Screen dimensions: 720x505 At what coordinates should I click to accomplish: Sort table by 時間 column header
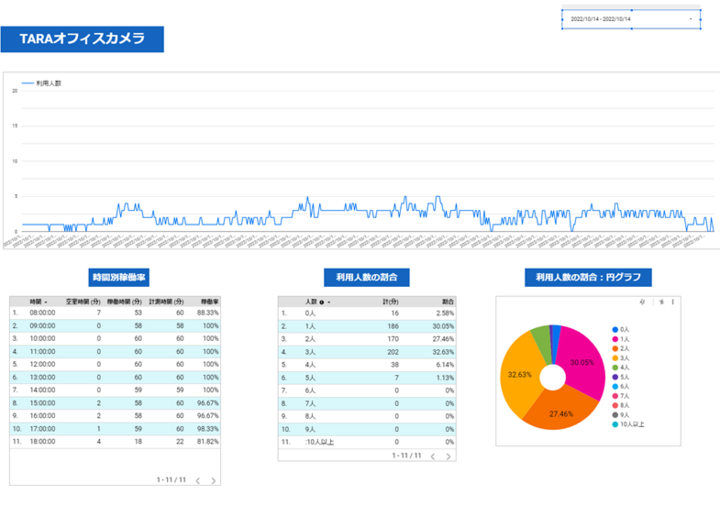pyautogui.click(x=35, y=301)
